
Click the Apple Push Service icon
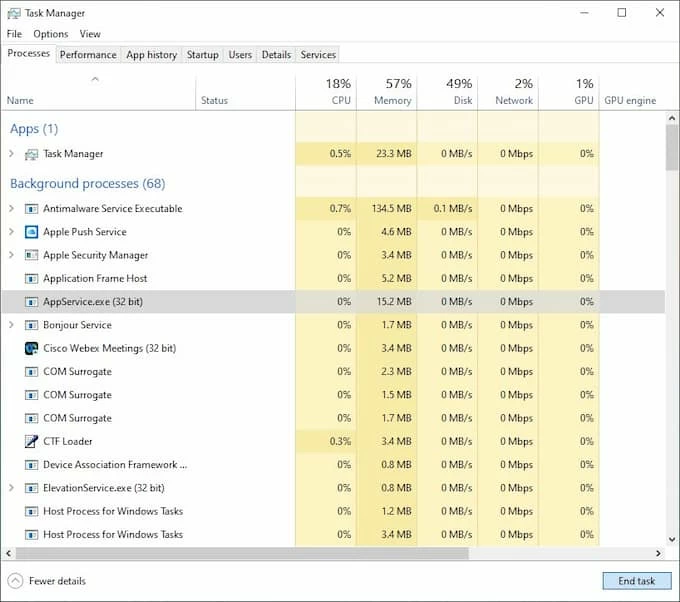coord(31,232)
